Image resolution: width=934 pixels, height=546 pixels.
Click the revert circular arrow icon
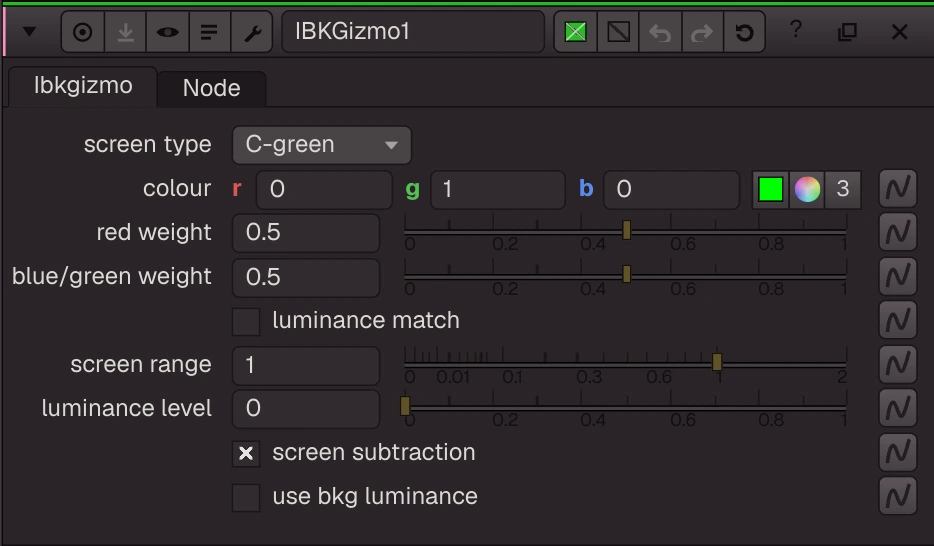tap(745, 32)
